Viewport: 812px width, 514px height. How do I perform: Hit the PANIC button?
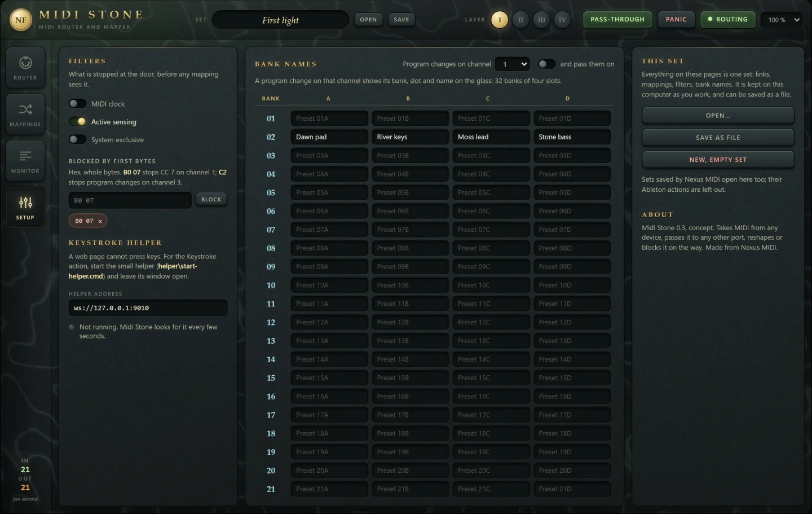[x=676, y=19]
